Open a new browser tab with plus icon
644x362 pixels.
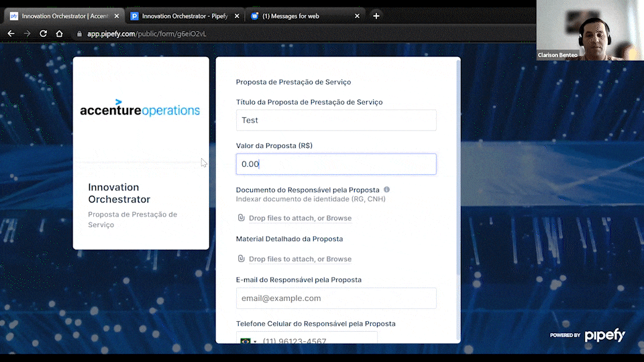[x=376, y=15]
